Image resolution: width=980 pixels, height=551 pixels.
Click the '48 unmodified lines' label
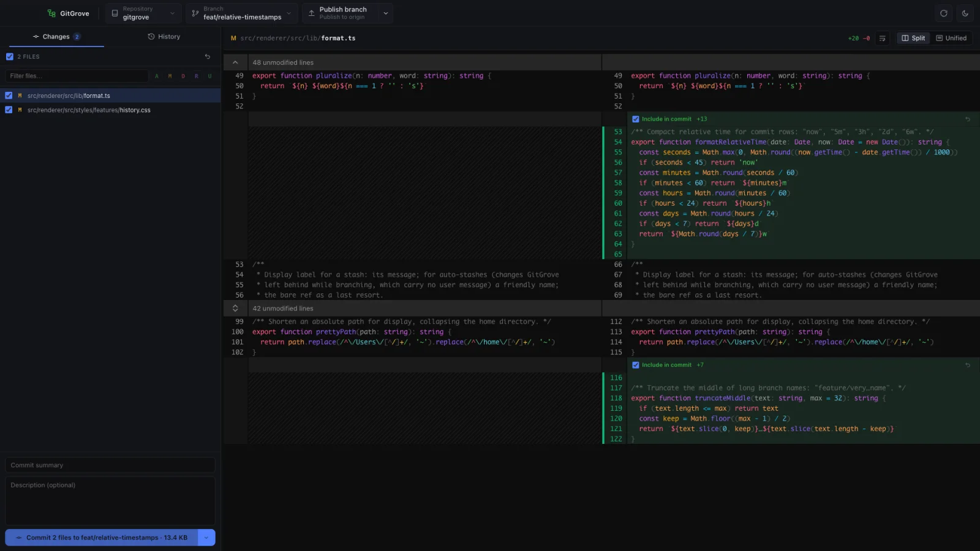[283, 62]
